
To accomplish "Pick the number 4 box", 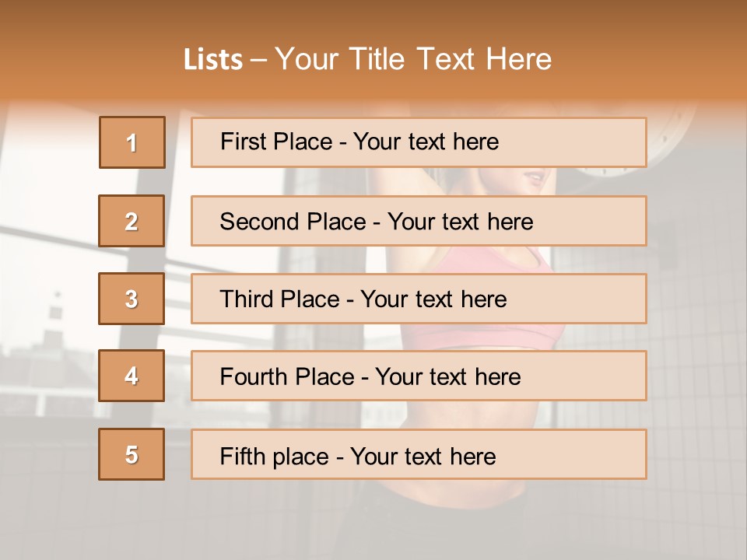I will 132,376.
